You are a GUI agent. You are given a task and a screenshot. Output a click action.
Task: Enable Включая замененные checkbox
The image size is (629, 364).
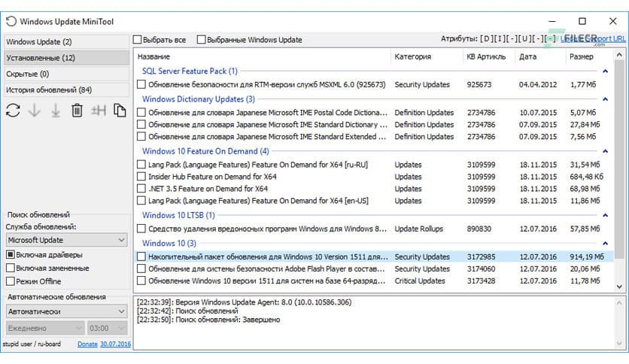point(11,268)
